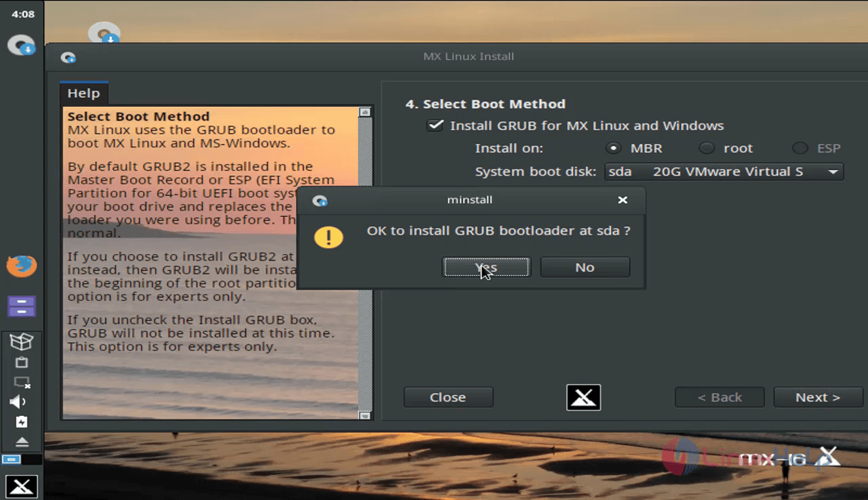This screenshot has width=868, height=500.
Task: Click the dialog question about GRUB bootloader
Action: pos(498,230)
